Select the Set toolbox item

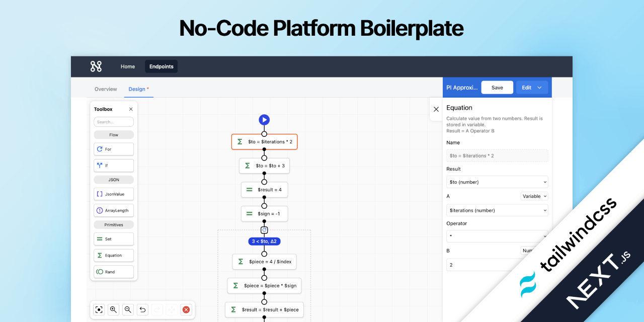click(x=114, y=239)
